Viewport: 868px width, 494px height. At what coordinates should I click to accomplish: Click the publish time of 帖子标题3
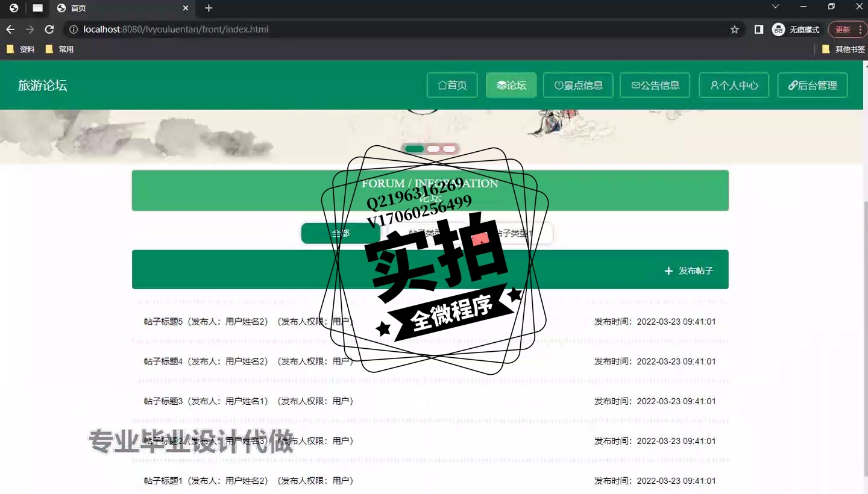[655, 401]
